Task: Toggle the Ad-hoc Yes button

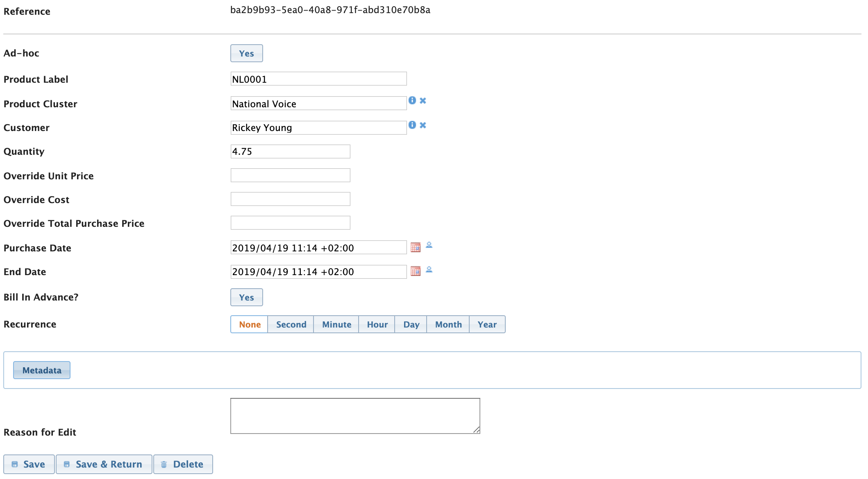Action: [246, 53]
